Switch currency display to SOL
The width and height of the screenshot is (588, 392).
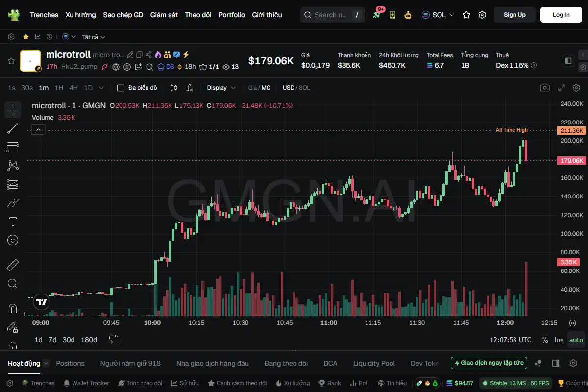304,88
